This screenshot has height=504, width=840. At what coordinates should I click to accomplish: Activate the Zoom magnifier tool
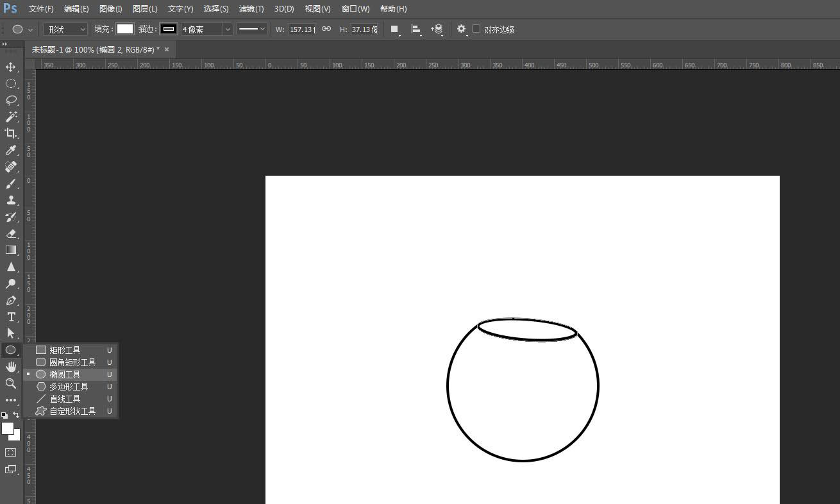[11, 383]
